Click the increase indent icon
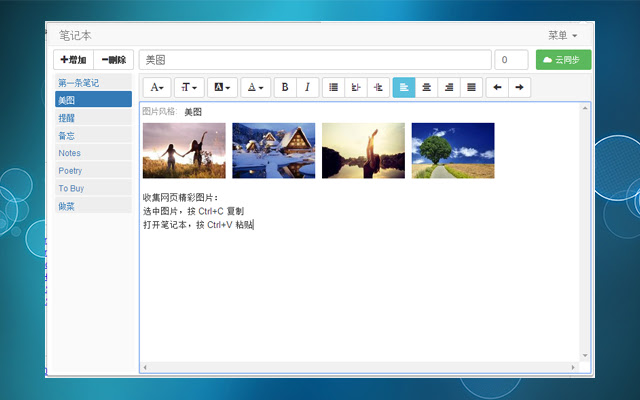This screenshot has width=640, height=400. pos(378,87)
